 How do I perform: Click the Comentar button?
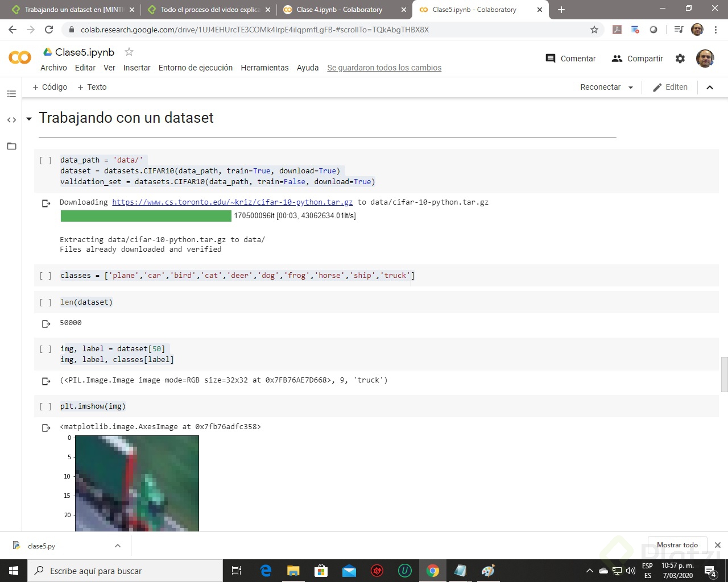[570, 59]
